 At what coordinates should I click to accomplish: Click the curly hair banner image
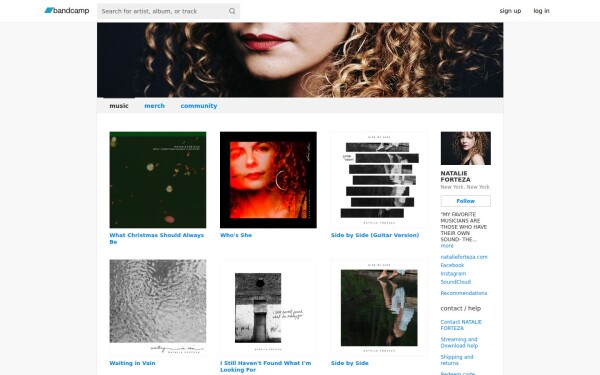point(300,60)
